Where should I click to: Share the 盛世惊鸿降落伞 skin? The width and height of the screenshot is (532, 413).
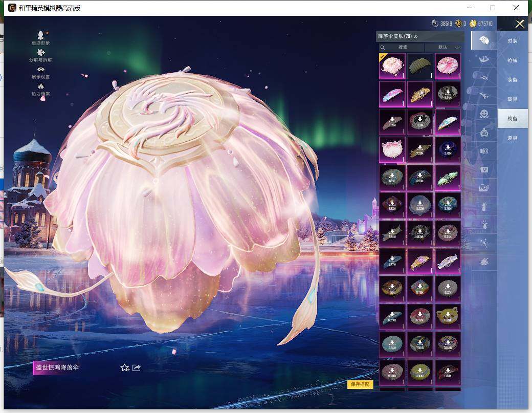pyautogui.click(x=137, y=368)
